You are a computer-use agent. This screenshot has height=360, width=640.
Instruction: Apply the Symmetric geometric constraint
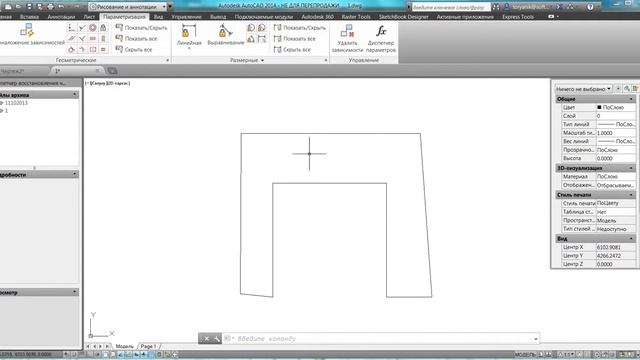pyautogui.click(x=93, y=49)
